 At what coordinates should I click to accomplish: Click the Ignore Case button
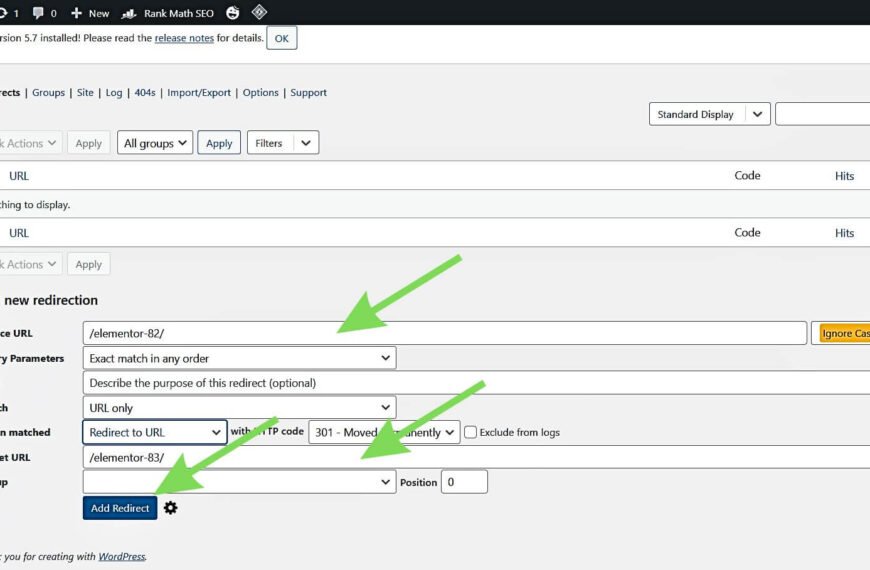tap(844, 333)
